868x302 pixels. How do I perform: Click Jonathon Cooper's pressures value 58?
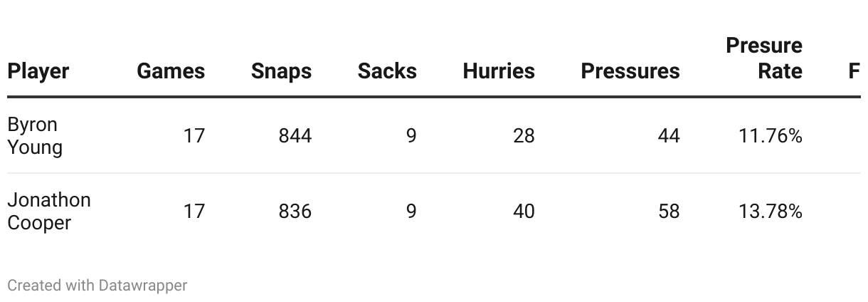pyautogui.click(x=669, y=212)
